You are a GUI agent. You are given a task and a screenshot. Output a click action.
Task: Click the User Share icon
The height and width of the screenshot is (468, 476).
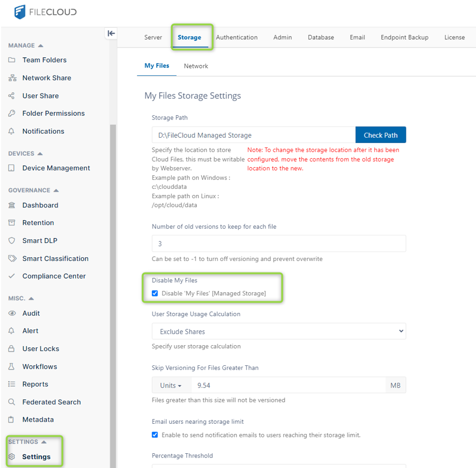click(x=11, y=96)
